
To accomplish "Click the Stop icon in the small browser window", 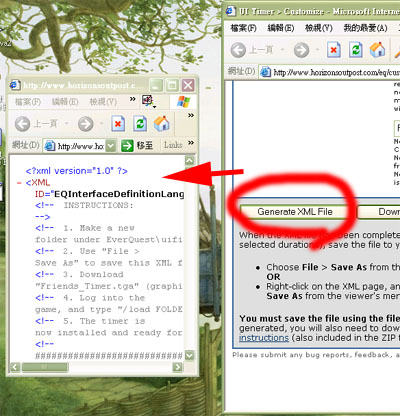I will tap(118, 124).
